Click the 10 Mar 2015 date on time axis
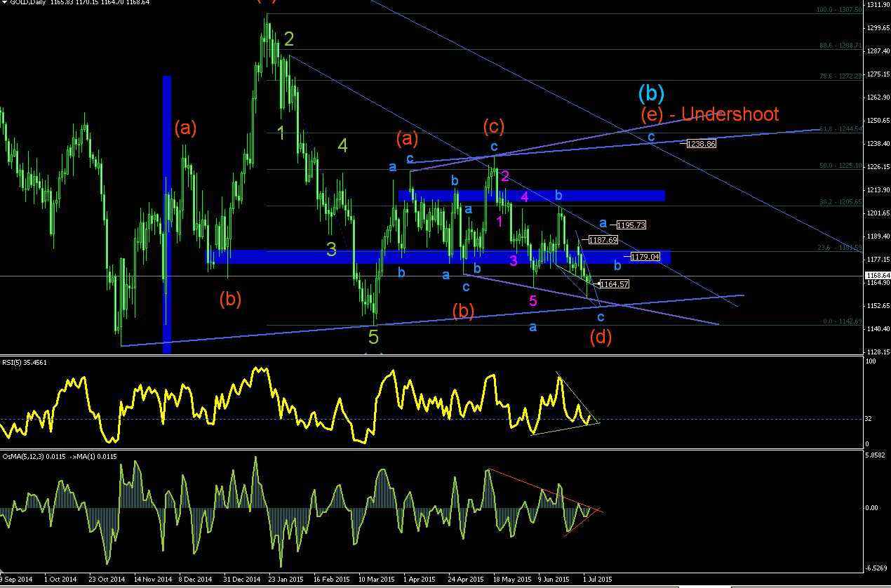Image resolution: width=891 pixels, height=588 pixels. (x=376, y=579)
